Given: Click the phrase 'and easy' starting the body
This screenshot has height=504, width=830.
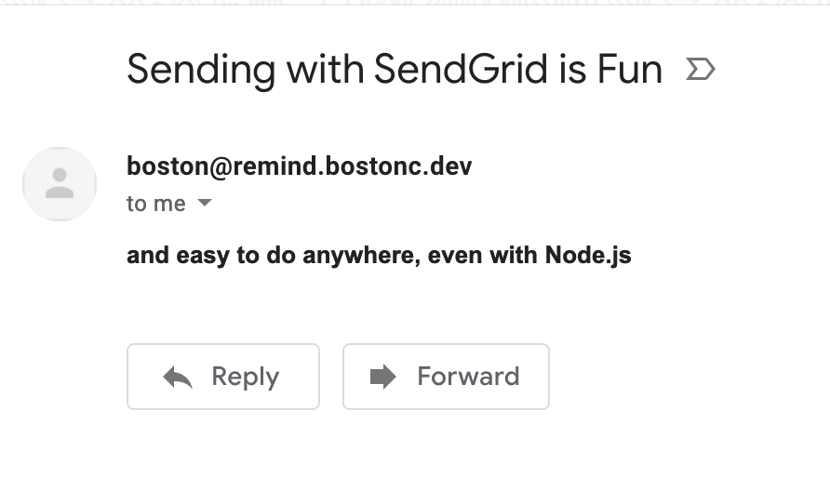Looking at the screenshot, I should (178, 257).
